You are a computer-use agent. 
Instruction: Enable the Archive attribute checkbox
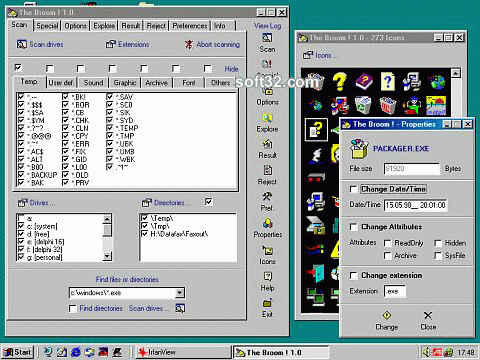tap(387, 256)
